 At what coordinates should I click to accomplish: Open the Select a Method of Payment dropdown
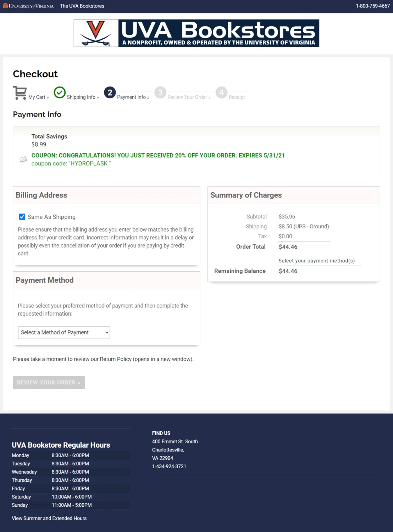(64, 332)
